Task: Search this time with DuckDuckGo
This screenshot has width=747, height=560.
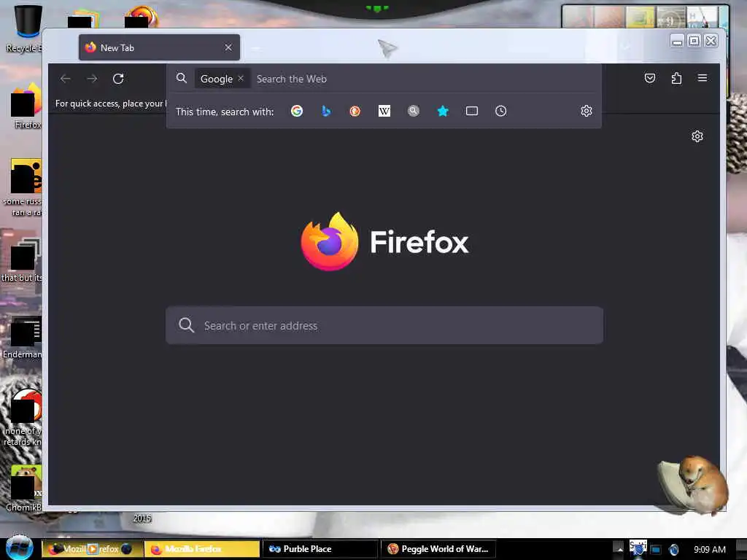Action: tap(355, 111)
